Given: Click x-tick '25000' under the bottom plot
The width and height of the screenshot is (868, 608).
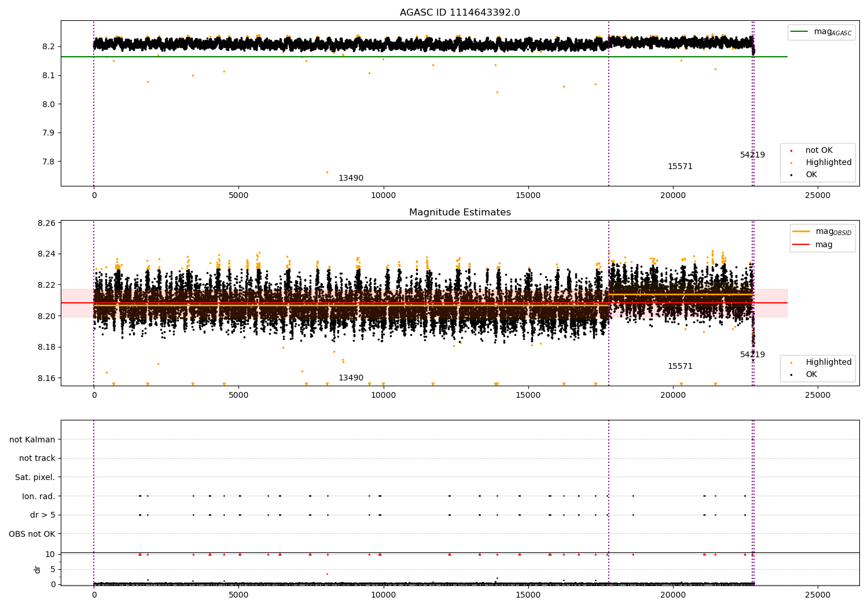Looking at the screenshot, I should tap(818, 595).
